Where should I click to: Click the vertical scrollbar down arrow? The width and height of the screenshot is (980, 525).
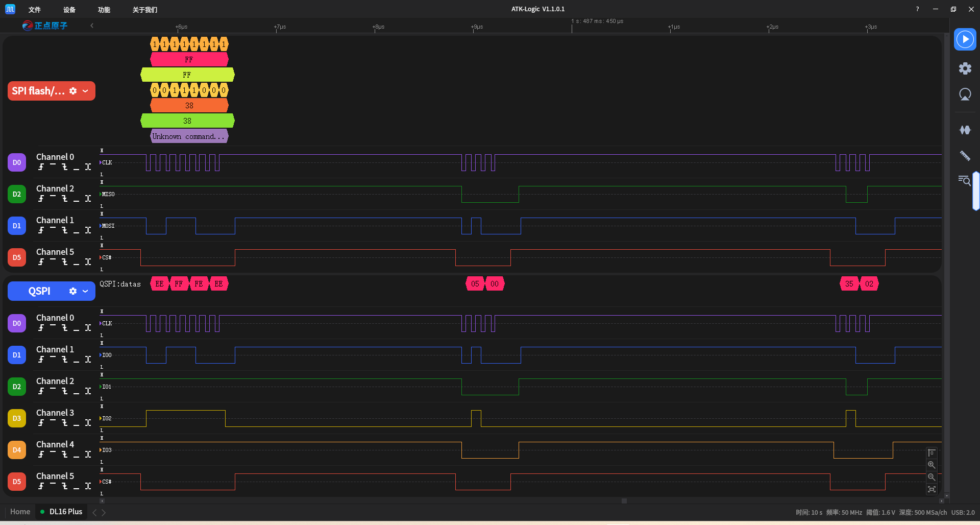(x=947, y=495)
